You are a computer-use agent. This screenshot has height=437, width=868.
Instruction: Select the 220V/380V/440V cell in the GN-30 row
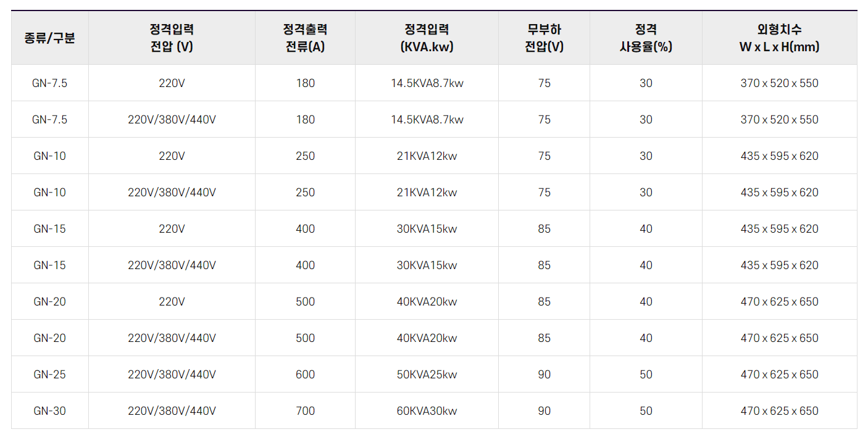pyautogui.click(x=172, y=411)
